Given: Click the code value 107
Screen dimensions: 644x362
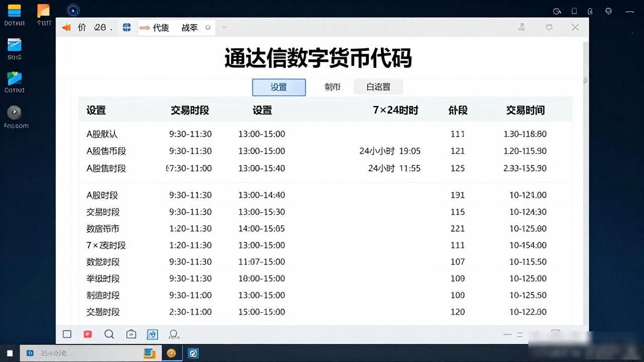Looking at the screenshot, I should point(457,262).
